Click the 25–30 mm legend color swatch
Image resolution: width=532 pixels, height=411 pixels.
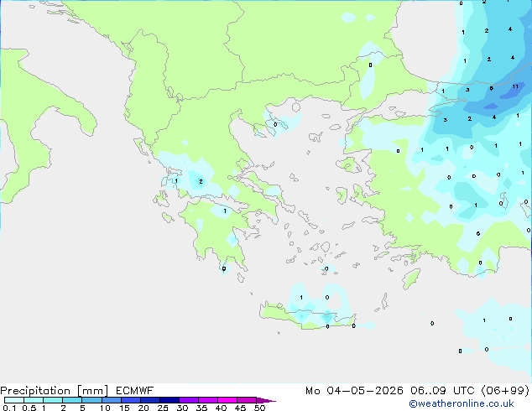click(x=169, y=400)
